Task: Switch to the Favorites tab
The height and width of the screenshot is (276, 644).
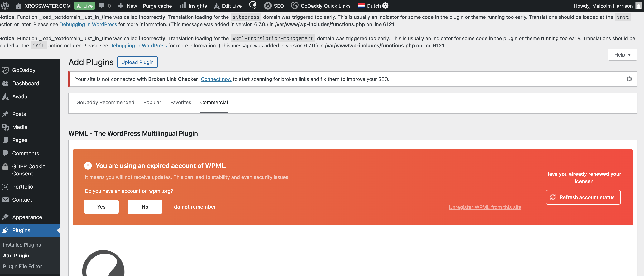Action: 180,102
